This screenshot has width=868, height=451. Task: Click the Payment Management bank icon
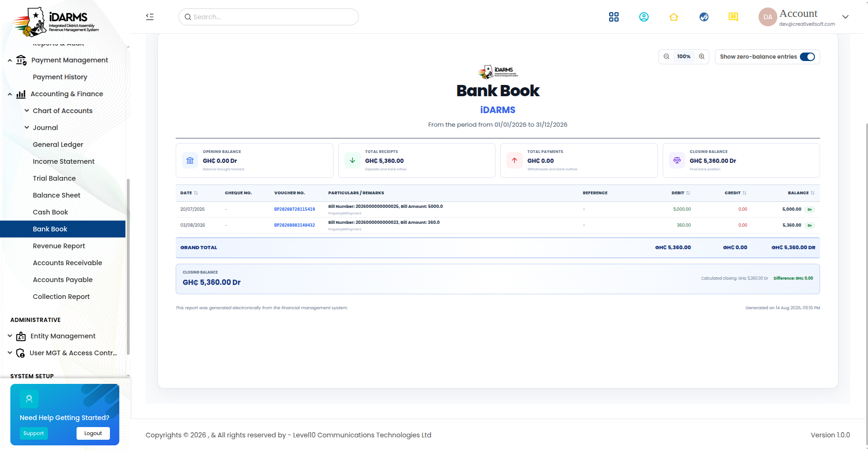coord(21,60)
